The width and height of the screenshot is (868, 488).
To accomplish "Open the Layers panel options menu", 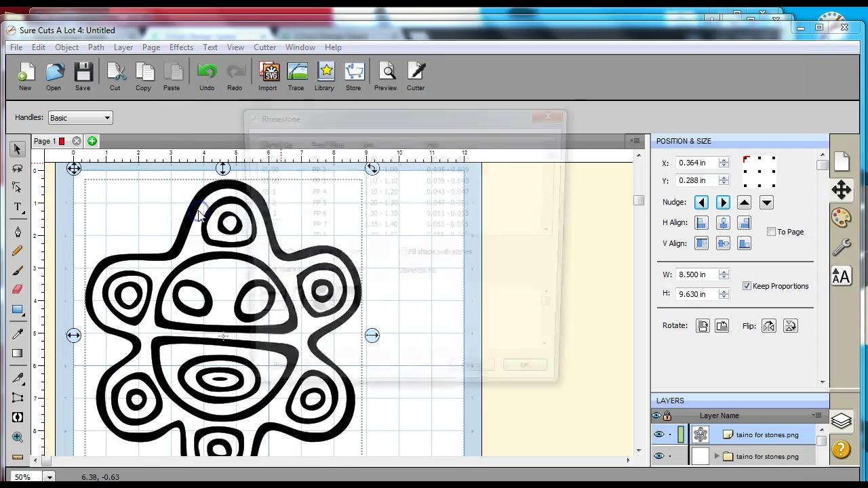I will point(818,415).
